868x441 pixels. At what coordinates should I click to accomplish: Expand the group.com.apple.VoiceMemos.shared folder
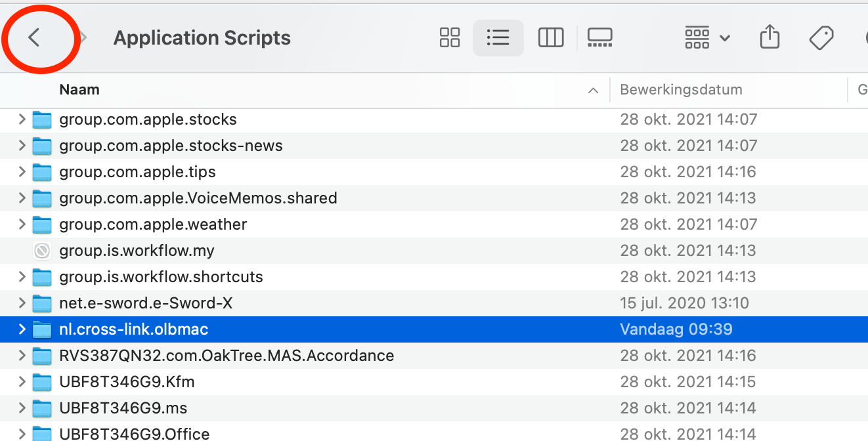(22, 198)
